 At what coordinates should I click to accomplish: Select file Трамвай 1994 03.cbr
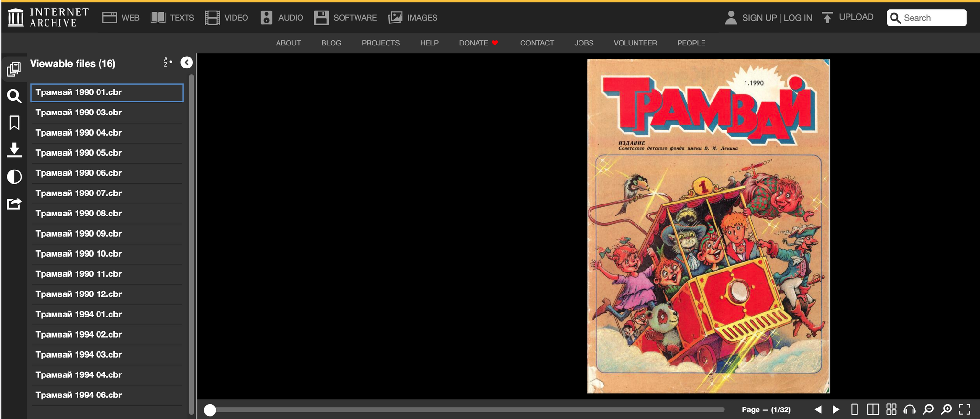(107, 355)
